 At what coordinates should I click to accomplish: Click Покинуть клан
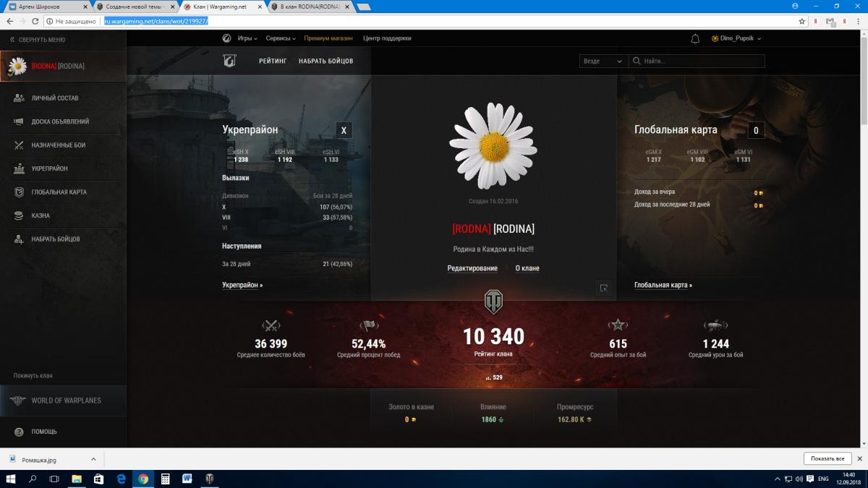pyautogui.click(x=33, y=376)
